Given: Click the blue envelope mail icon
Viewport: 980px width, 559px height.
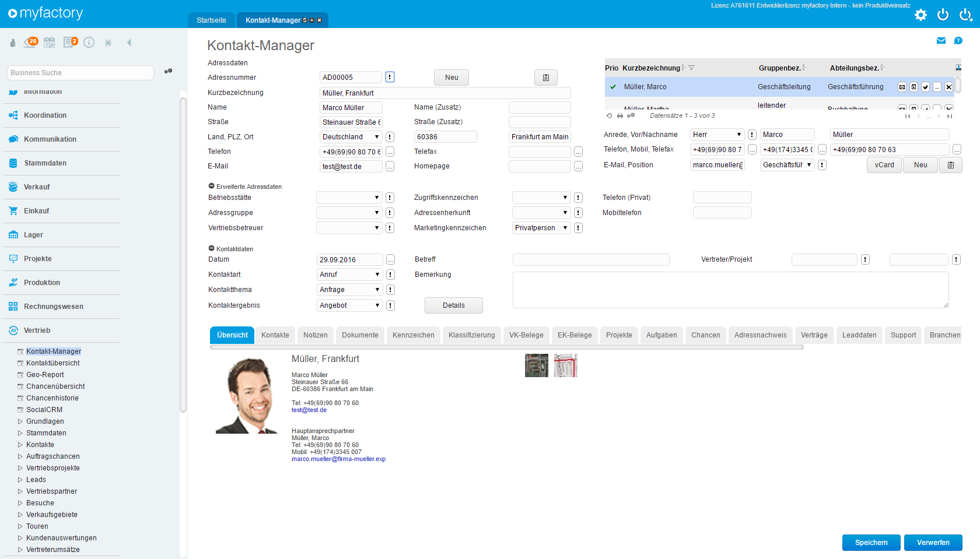Looking at the screenshot, I should click(x=941, y=41).
